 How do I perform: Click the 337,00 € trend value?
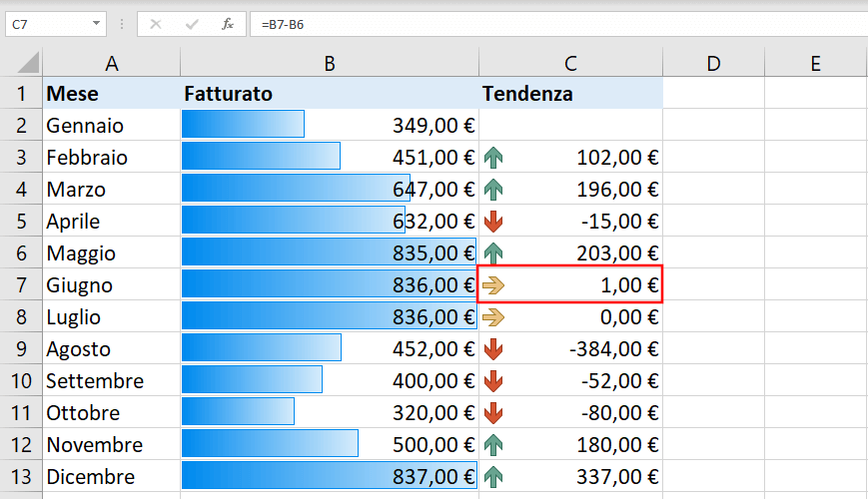point(617,477)
